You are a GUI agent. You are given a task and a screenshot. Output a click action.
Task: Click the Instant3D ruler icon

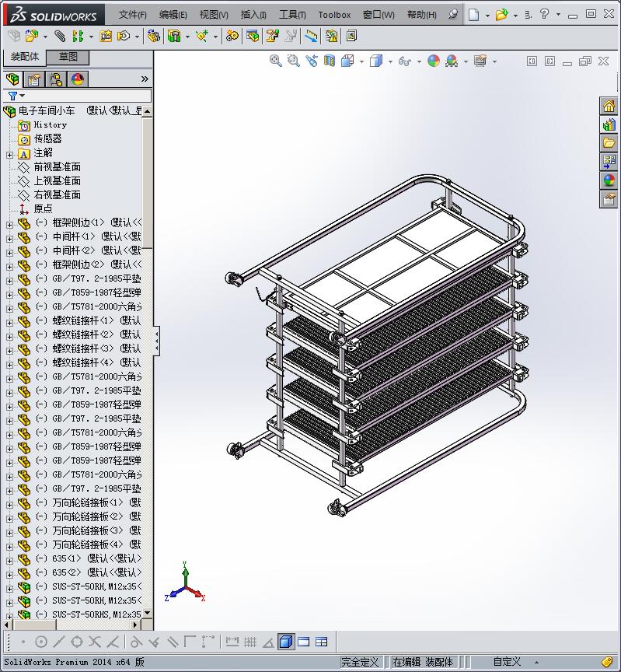[311, 37]
